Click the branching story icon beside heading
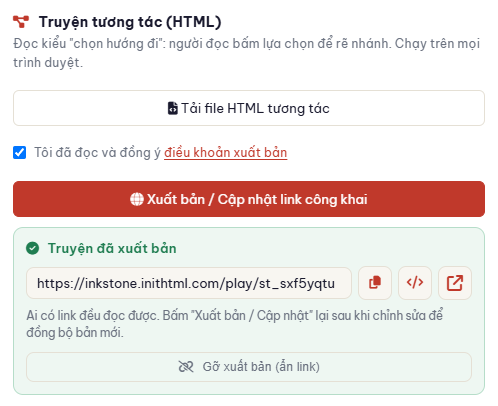 (x=21, y=22)
